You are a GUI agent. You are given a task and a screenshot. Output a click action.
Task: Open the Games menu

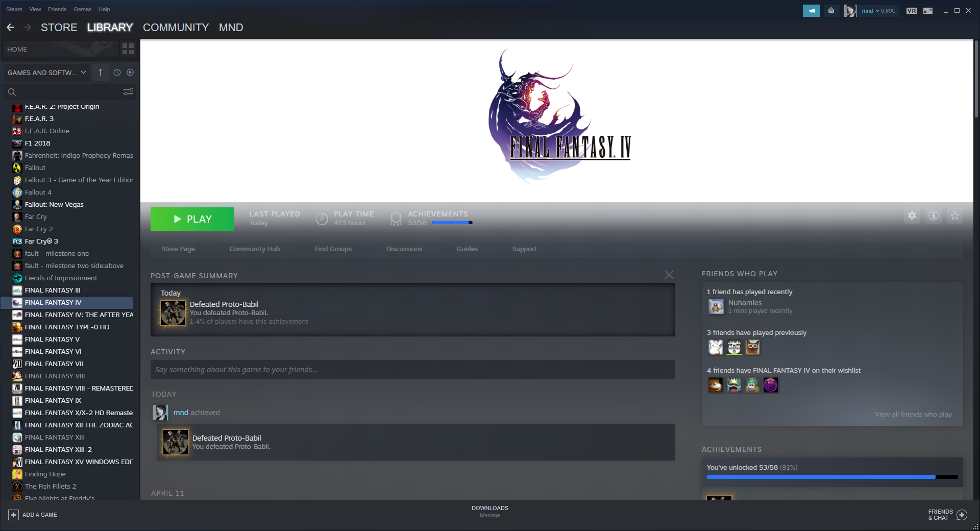82,9
